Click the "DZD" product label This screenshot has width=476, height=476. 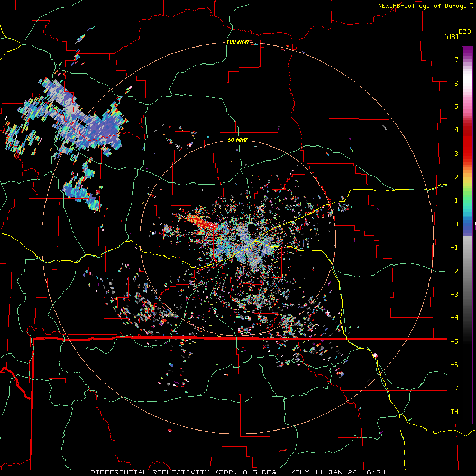click(x=465, y=32)
